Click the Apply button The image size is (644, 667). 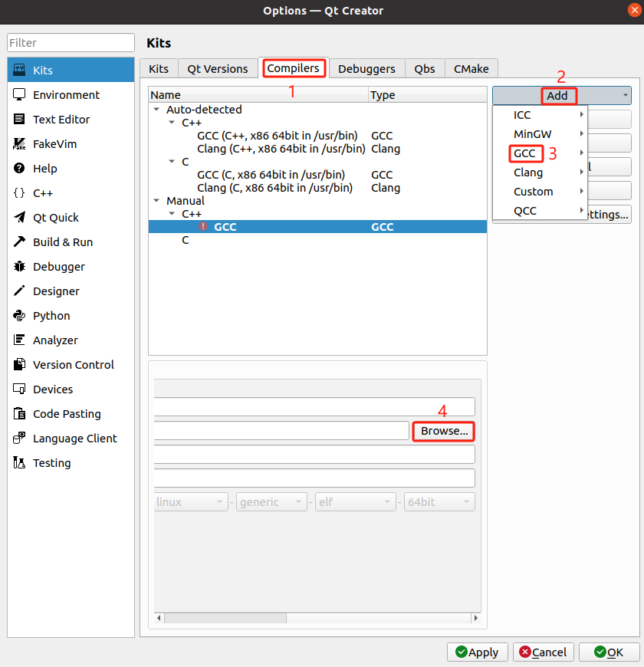tap(478, 652)
